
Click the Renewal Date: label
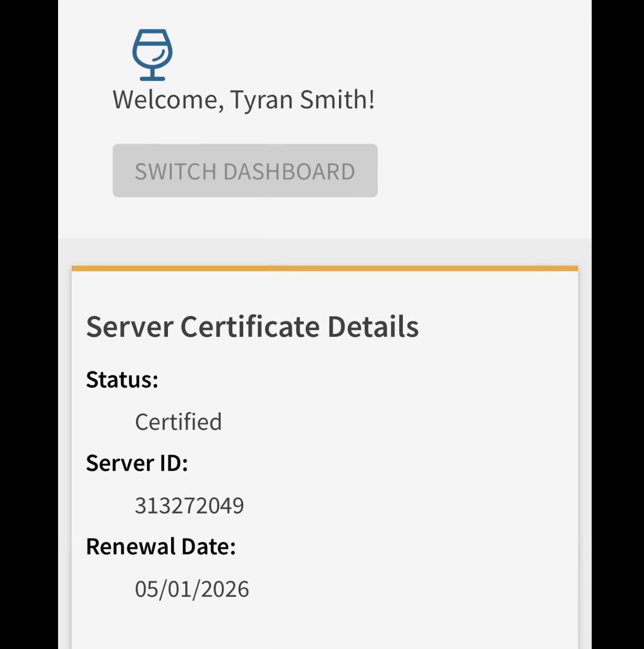pyautogui.click(x=161, y=546)
